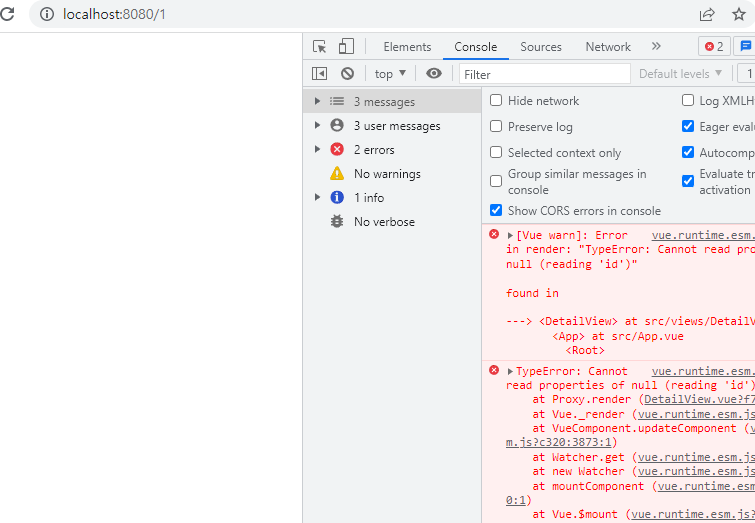Check Selected context only
Screen dimensions: 755x523
pyautogui.click(x=496, y=152)
